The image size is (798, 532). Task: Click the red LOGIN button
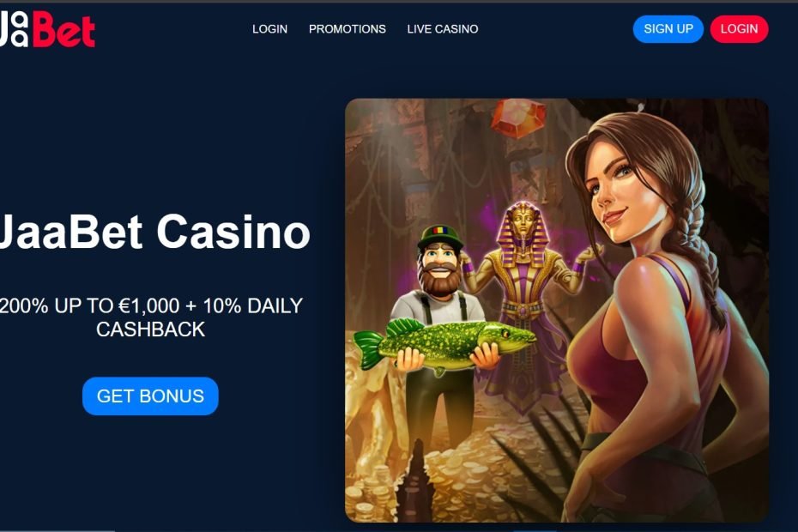[x=739, y=29]
